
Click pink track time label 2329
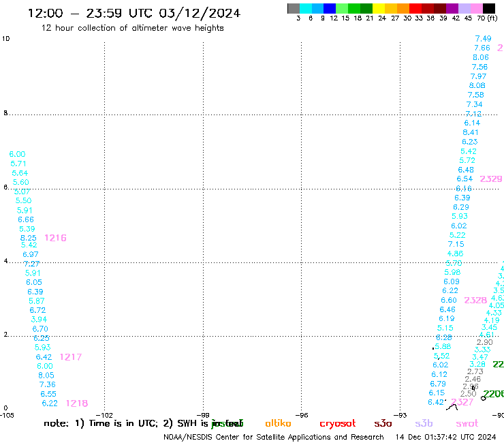click(x=491, y=179)
